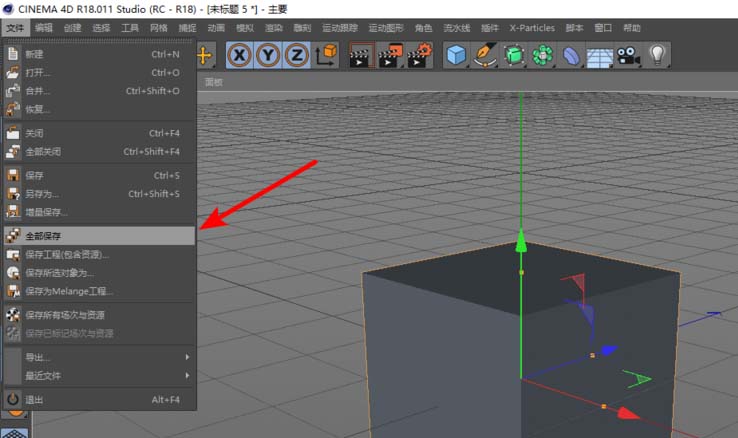Image resolution: width=738 pixels, height=438 pixels.
Task: Toggle the Z axis lock
Action: point(295,55)
